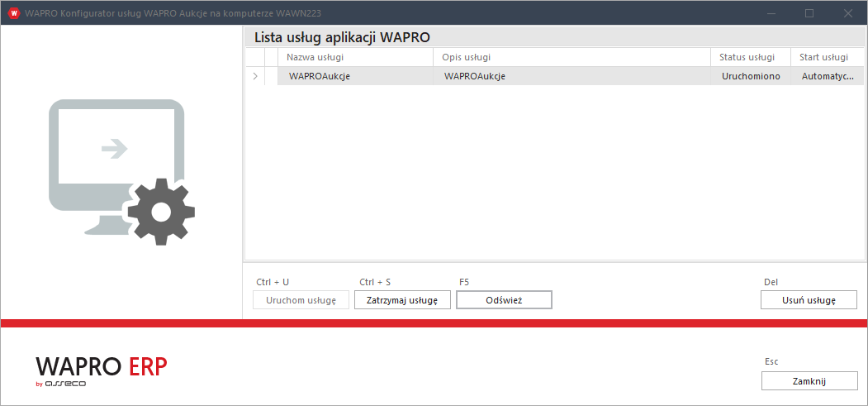868x406 pixels.
Task: Click the Start usługi column header
Action: (x=827, y=57)
